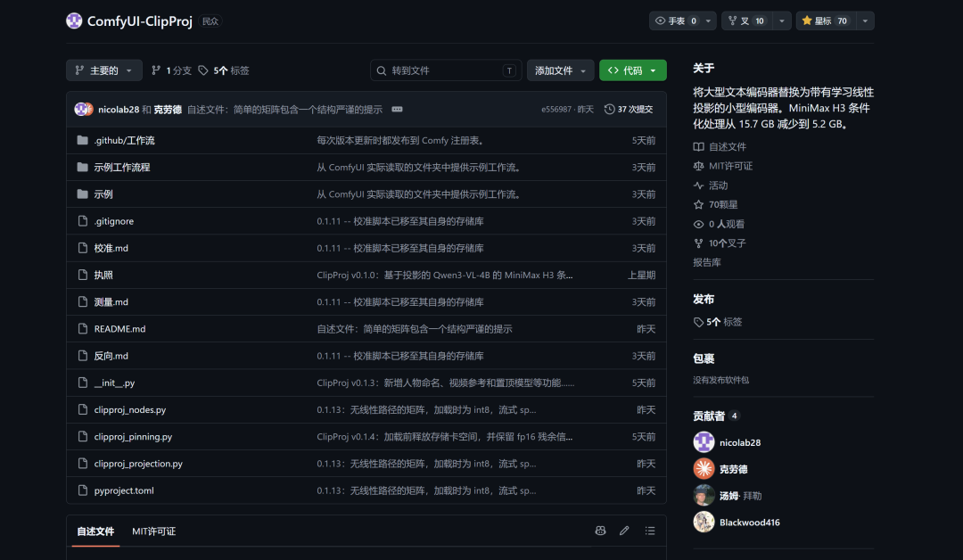Open the __init__.py file

(x=114, y=383)
